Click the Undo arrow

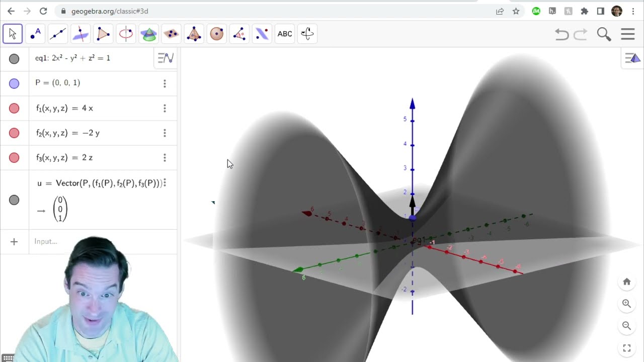[561, 34]
